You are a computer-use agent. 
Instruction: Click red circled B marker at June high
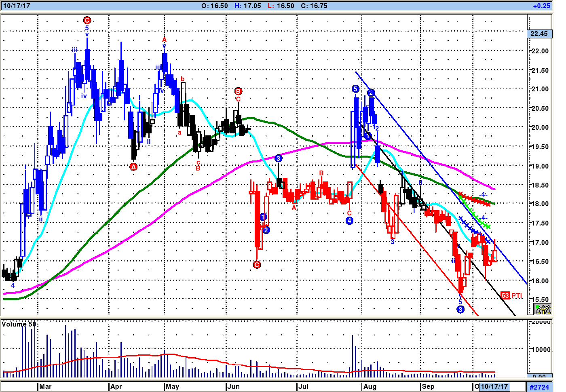coord(238,91)
